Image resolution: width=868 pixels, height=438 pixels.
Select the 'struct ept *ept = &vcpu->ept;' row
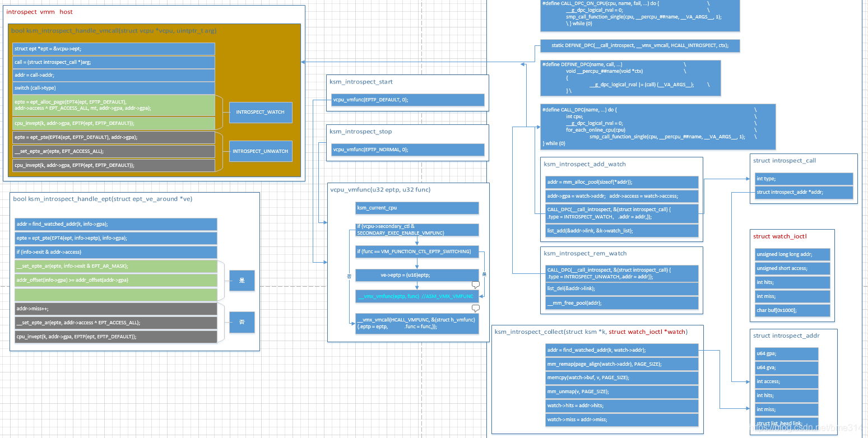click(114, 49)
